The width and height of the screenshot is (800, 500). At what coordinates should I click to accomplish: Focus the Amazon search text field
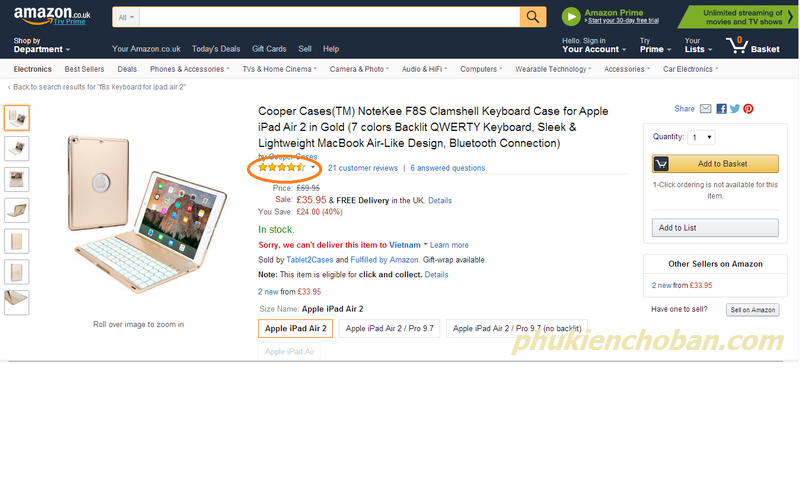329,17
